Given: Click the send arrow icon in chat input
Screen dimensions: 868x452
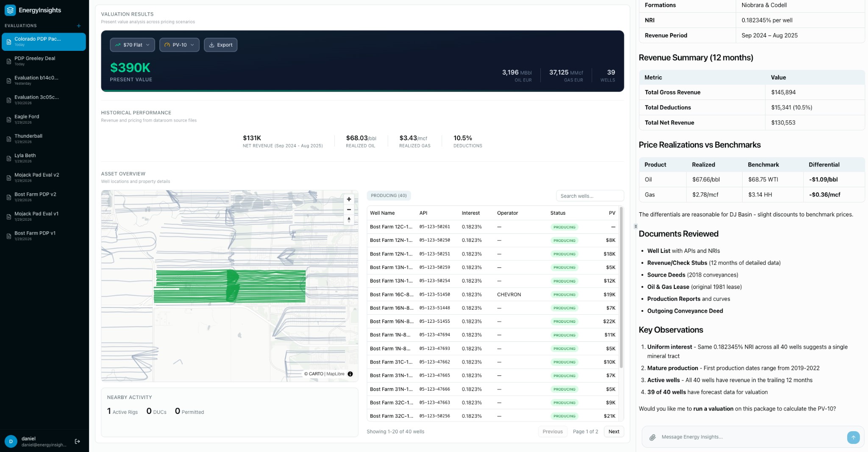Looking at the screenshot, I should tap(853, 438).
